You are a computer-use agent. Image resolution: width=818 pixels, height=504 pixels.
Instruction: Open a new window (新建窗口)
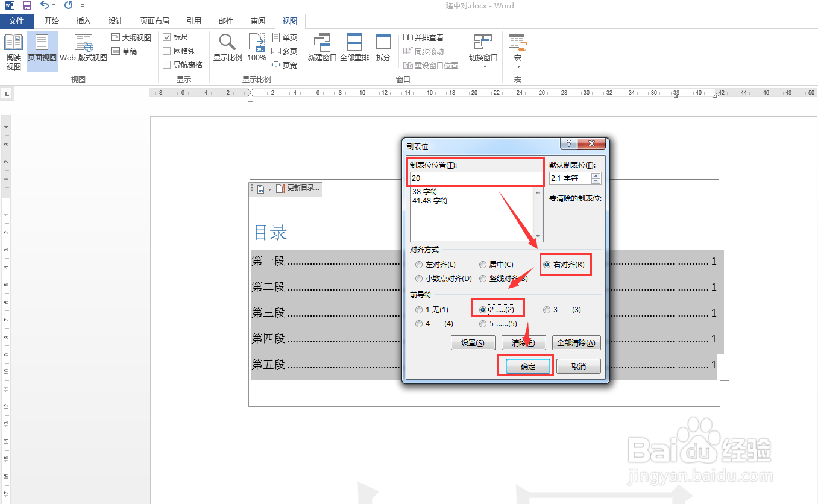click(322, 48)
